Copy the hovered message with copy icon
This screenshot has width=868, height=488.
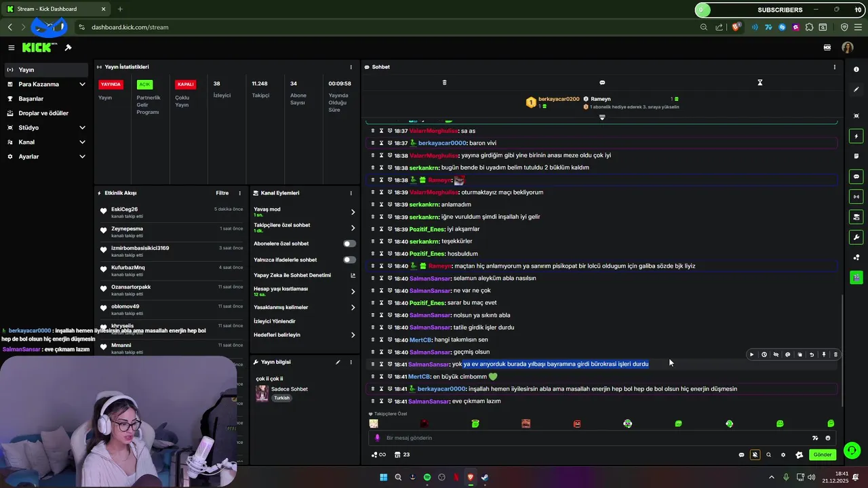800,354
